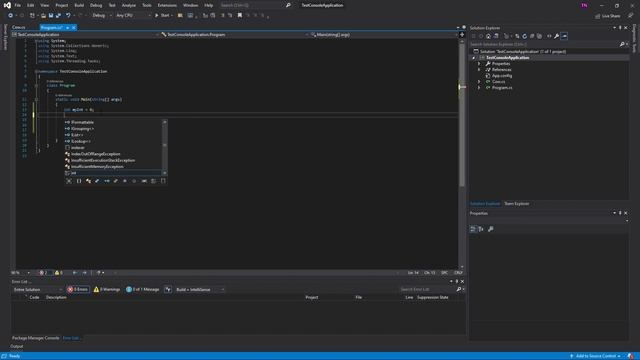Click the Navigate Backward toolbar icon
This screenshot has height=360, width=640.
[11, 16]
